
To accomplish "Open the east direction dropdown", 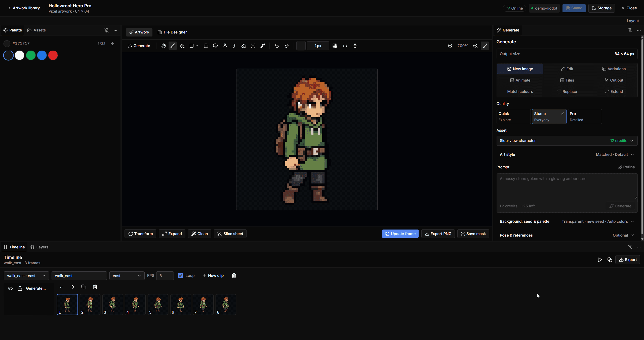I will [x=127, y=276].
